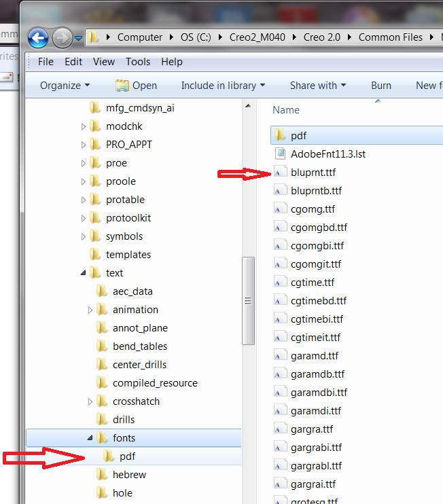Click the Burn toolbar button
This screenshot has width=443, height=504.
tap(381, 86)
